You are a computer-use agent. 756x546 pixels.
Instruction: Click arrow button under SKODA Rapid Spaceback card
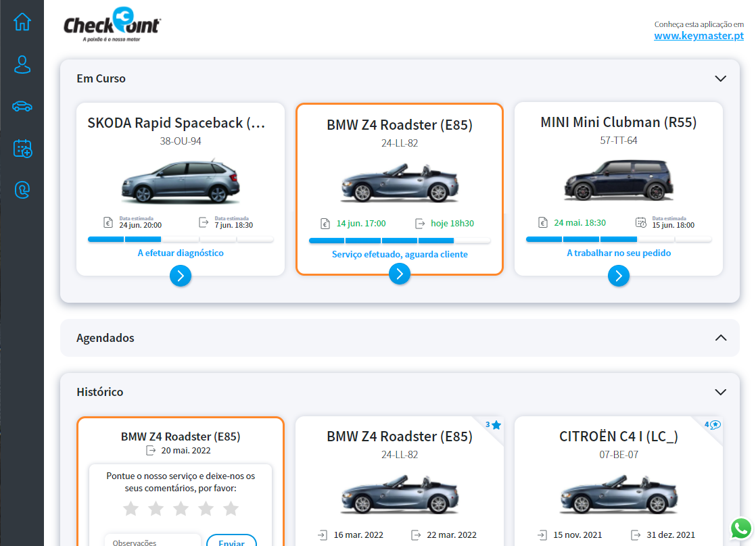[181, 276]
